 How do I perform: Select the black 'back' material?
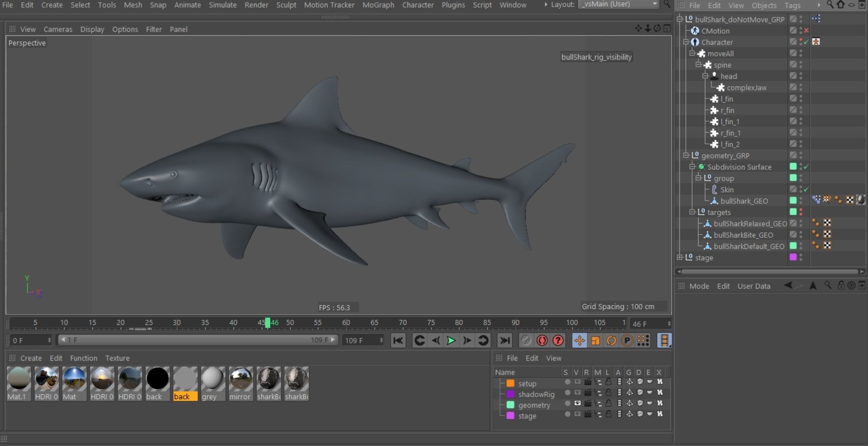point(157,384)
